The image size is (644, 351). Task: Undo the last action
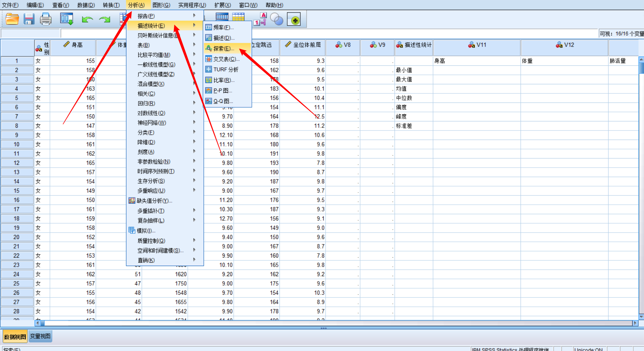pos(87,19)
